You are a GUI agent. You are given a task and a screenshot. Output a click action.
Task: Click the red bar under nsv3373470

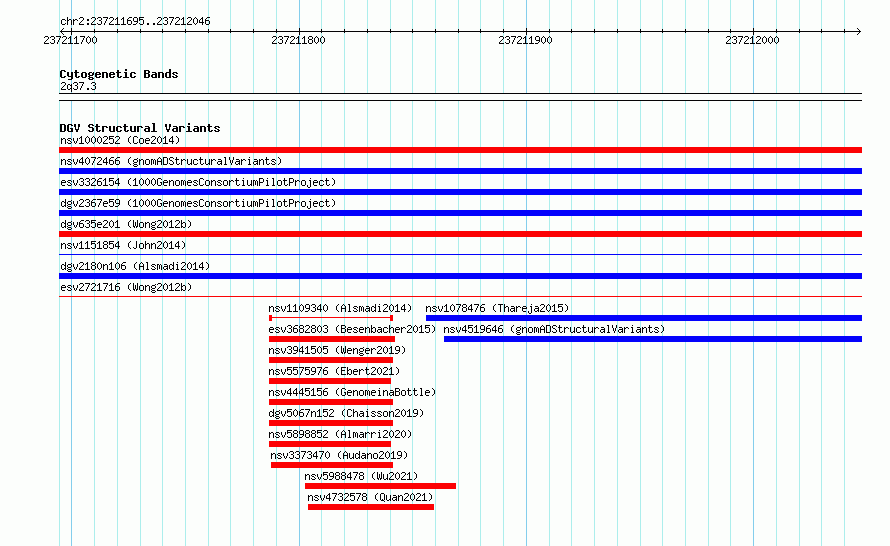332,465
